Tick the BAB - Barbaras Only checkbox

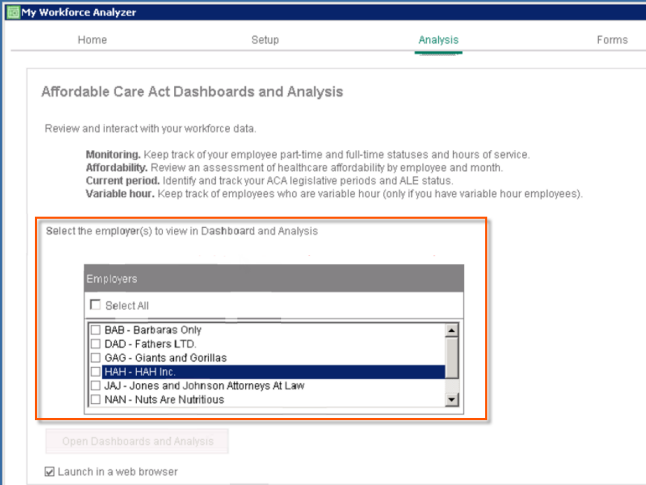tap(96, 330)
